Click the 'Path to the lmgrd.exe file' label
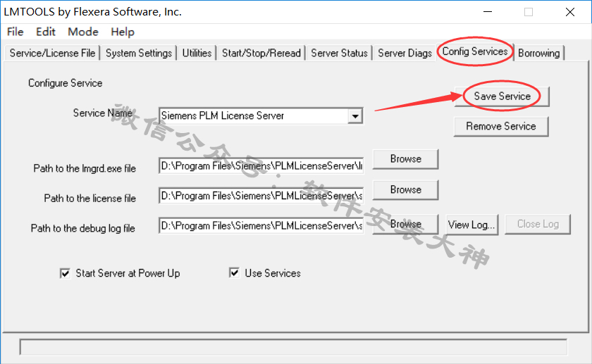This screenshot has height=364, width=592. [85, 168]
